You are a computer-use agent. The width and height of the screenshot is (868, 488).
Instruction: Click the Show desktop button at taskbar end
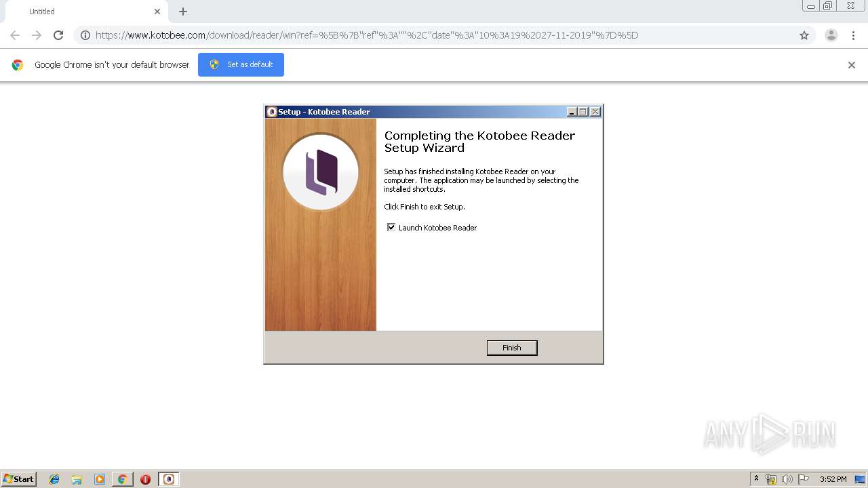861,479
